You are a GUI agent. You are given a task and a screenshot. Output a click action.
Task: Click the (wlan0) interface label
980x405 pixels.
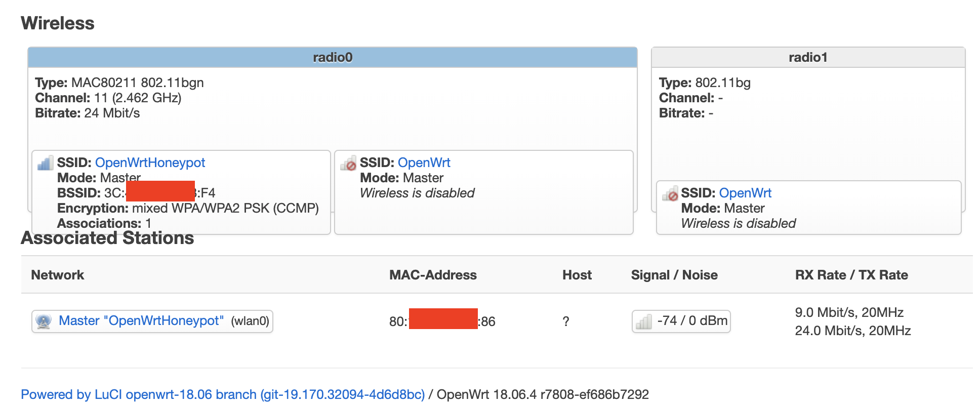(250, 321)
